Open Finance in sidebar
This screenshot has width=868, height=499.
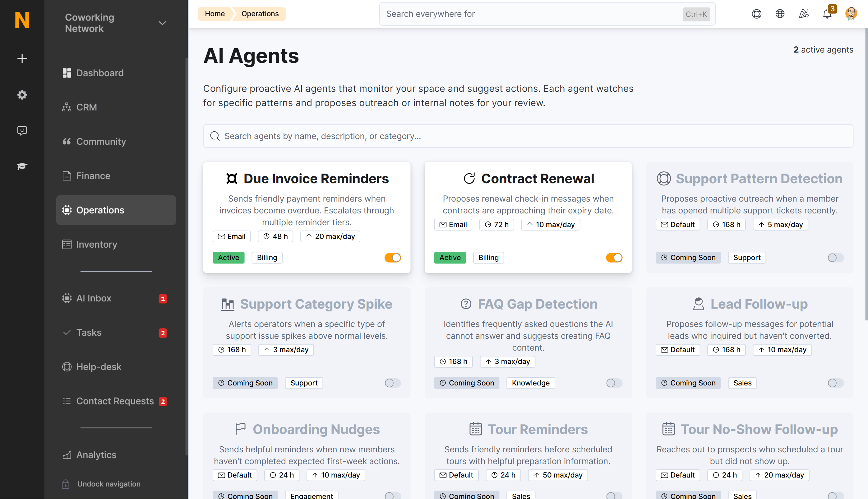(x=116, y=176)
